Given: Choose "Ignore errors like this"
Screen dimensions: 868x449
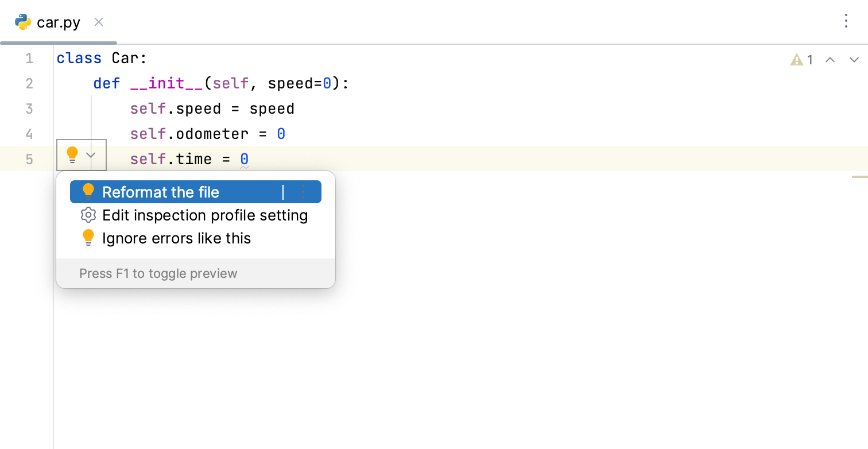Looking at the screenshot, I should (176, 238).
